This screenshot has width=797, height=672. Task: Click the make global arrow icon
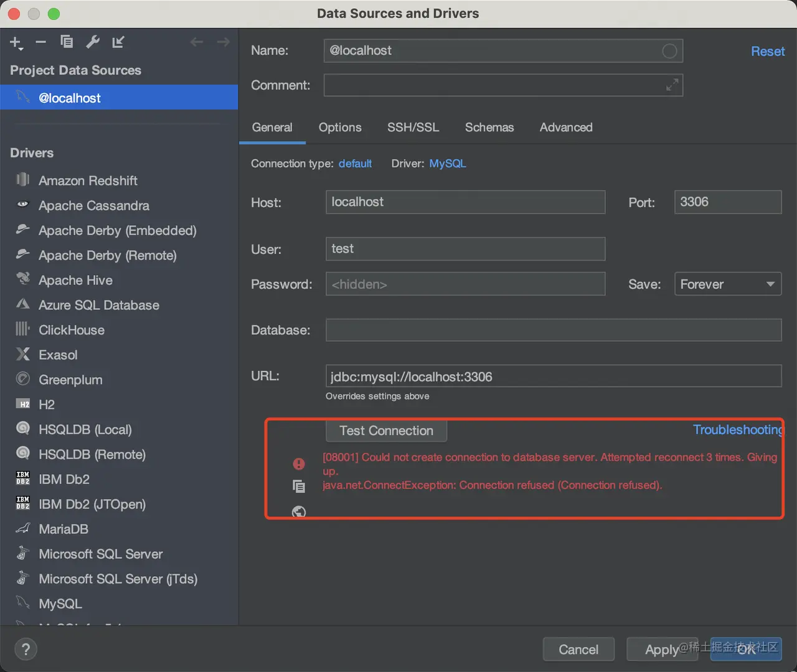118,42
